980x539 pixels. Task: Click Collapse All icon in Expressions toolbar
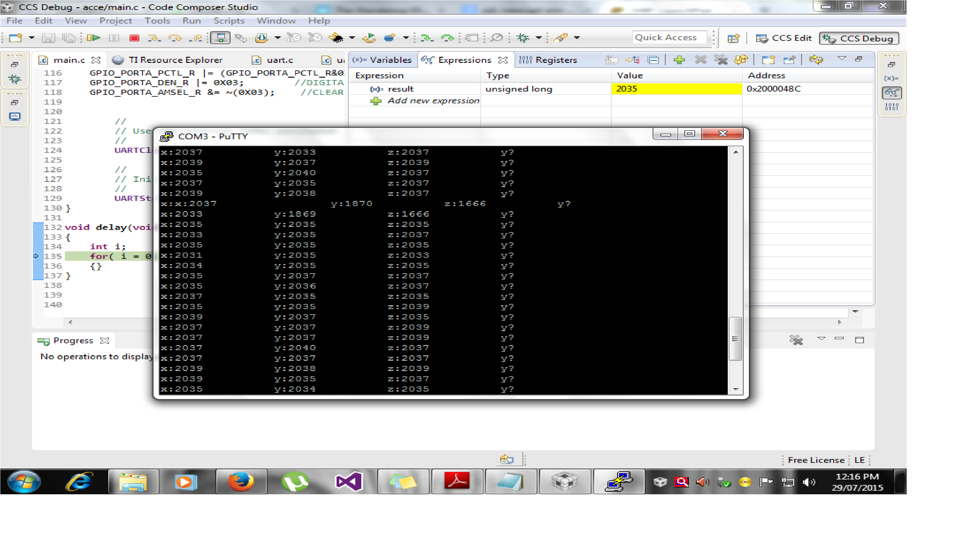pos(653,60)
